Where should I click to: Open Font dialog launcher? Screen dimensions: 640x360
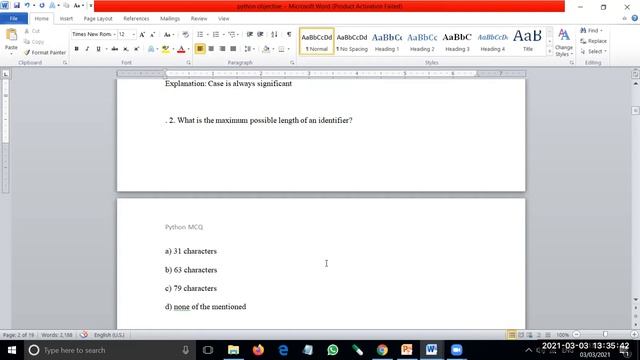[189, 63]
